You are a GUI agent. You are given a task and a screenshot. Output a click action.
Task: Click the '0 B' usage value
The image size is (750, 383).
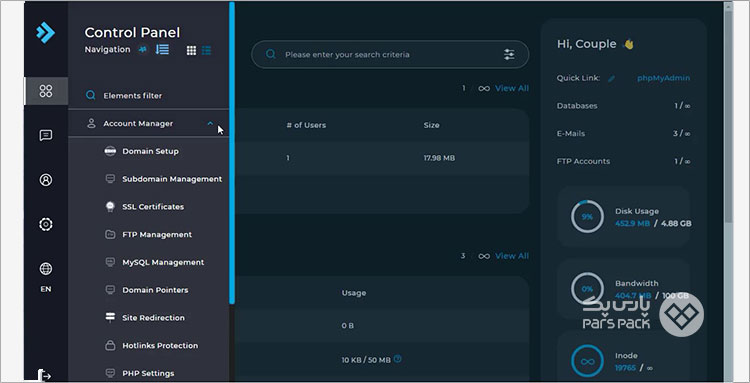[x=348, y=326]
